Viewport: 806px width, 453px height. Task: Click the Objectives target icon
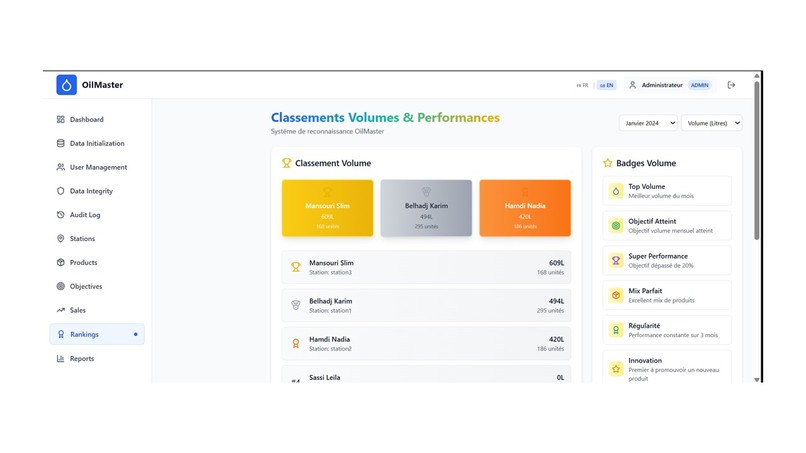tap(61, 286)
